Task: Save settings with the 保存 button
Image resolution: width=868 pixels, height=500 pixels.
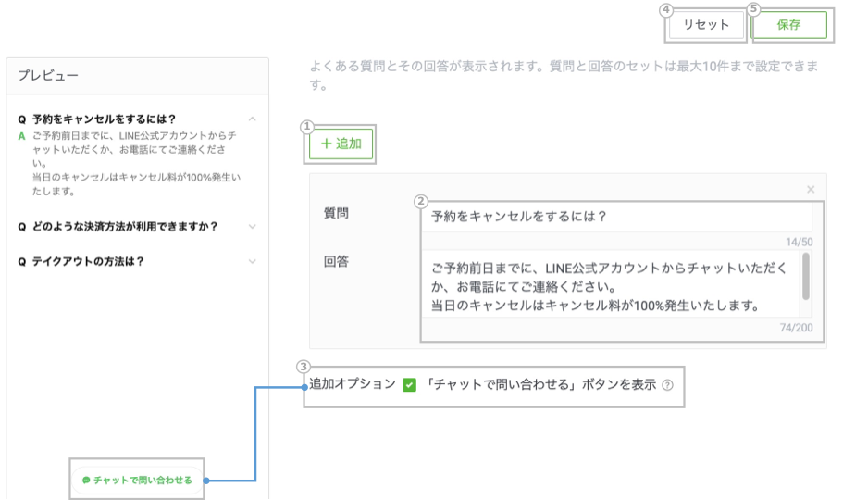Action: (x=789, y=25)
